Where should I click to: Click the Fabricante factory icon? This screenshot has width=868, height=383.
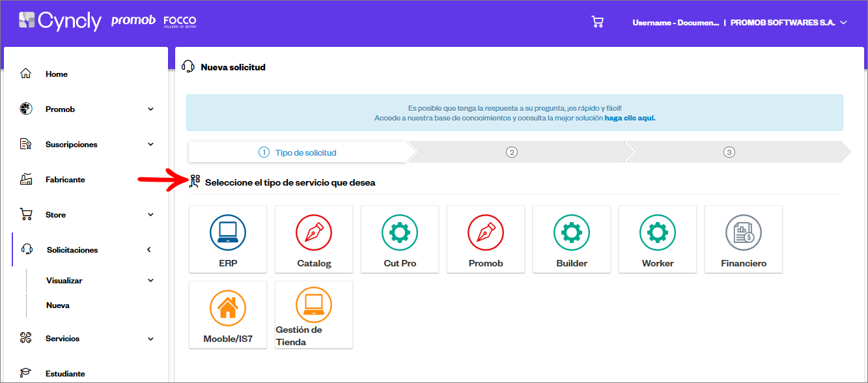coord(26,179)
